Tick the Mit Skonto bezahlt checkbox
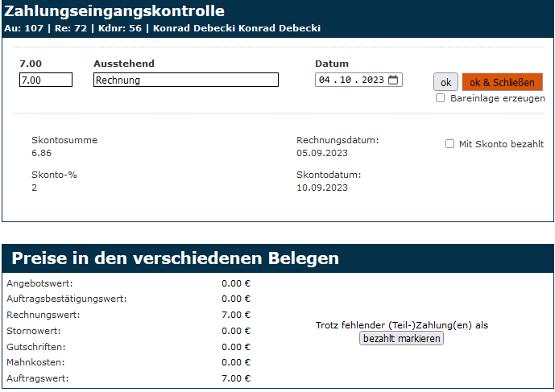Viewport: 555px width, 392px height. point(450,144)
